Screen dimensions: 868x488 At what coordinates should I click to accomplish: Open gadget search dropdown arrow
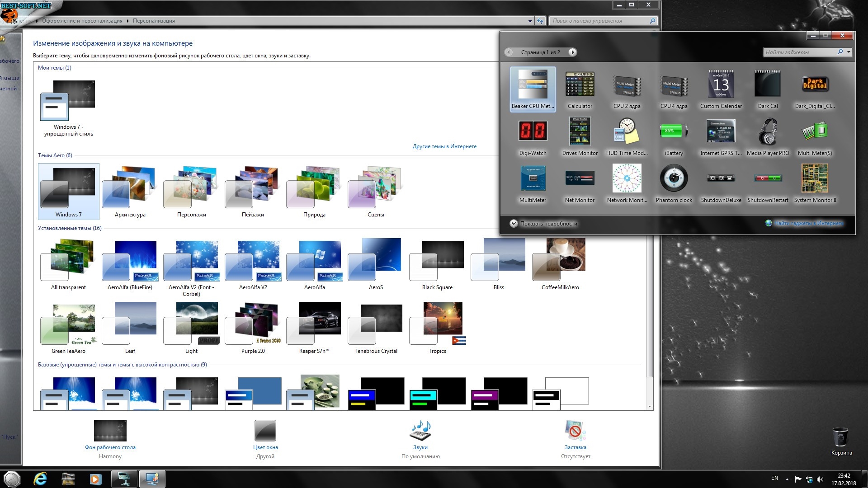tap(849, 52)
